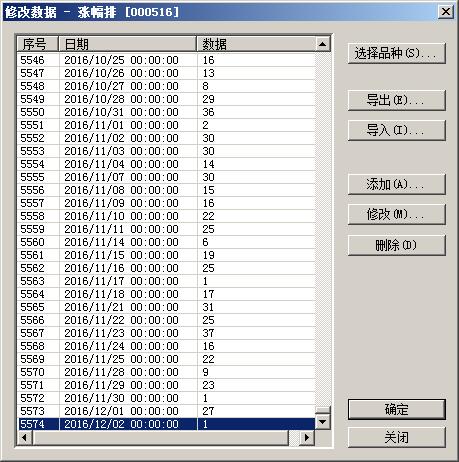The height and width of the screenshot is (462, 459).
Task: Dismiss dialog using 关闭 button
Action: [396, 437]
